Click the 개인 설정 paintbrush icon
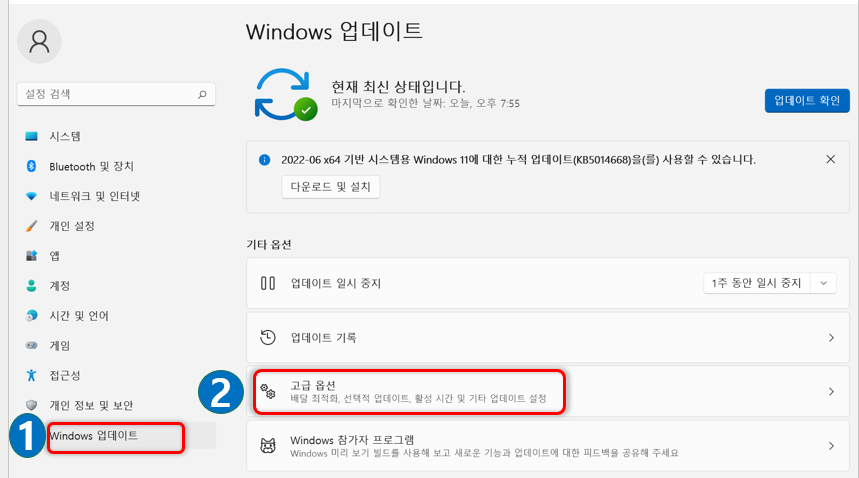 point(31,226)
